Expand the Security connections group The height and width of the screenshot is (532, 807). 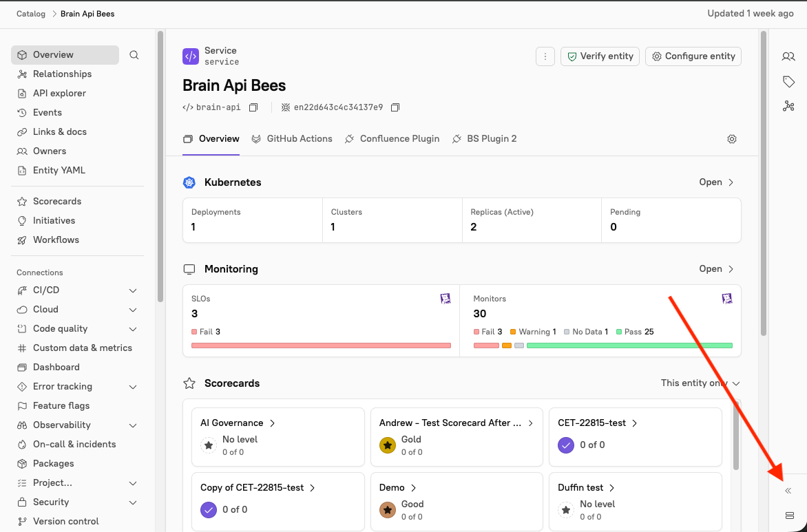(x=133, y=502)
